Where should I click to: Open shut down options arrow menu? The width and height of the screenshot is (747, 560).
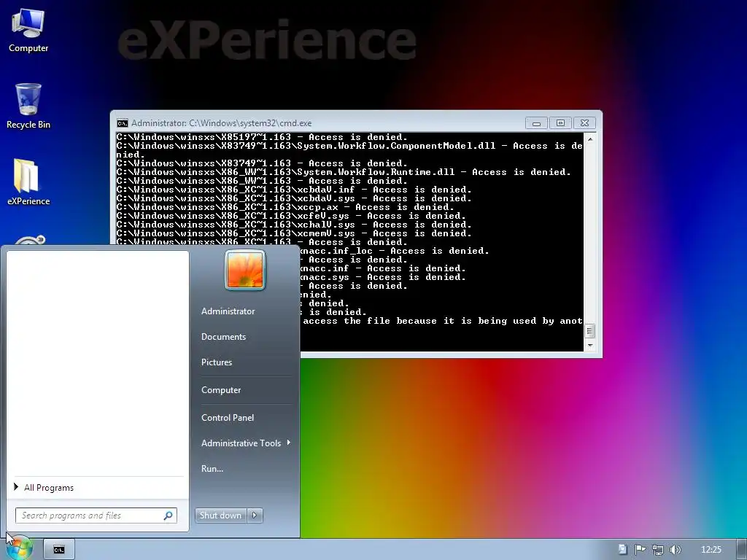pos(255,516)
